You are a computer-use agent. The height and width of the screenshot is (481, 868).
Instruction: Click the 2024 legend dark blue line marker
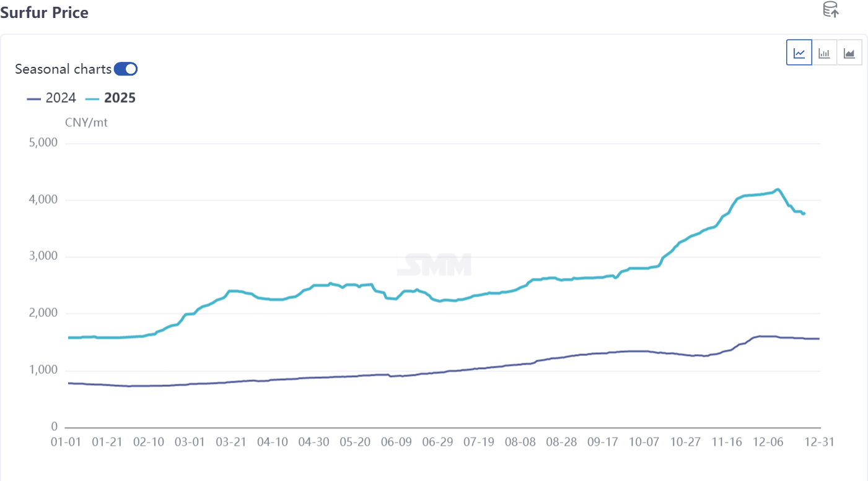coord(34,98)
